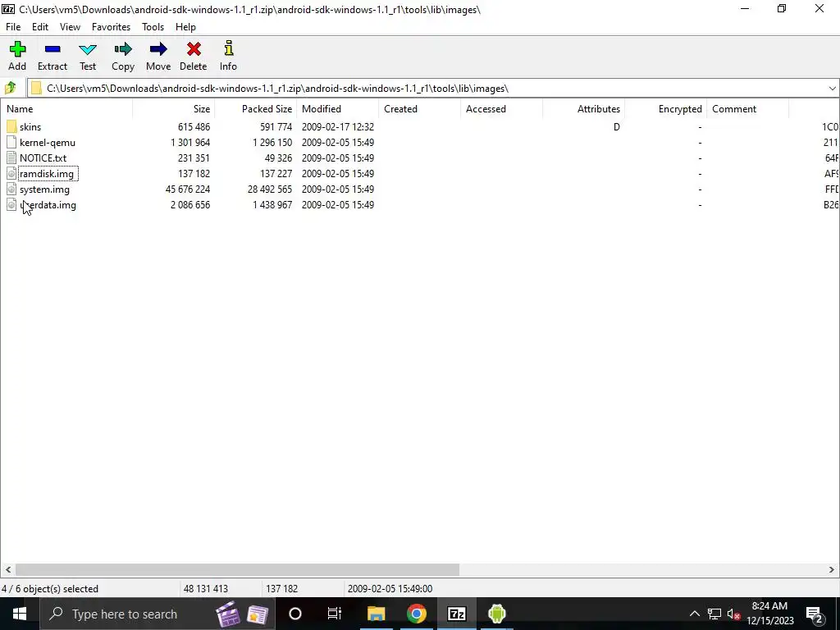This screenshot has height=630, width=840.
Task: Click the size value 45 676 224
Action: click(x=188, y=189)
